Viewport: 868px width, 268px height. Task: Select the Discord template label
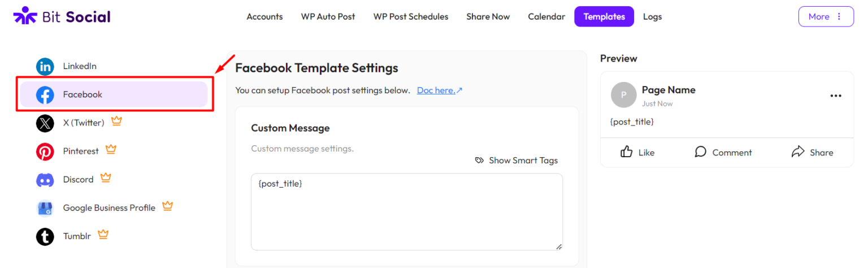(78, 180)
